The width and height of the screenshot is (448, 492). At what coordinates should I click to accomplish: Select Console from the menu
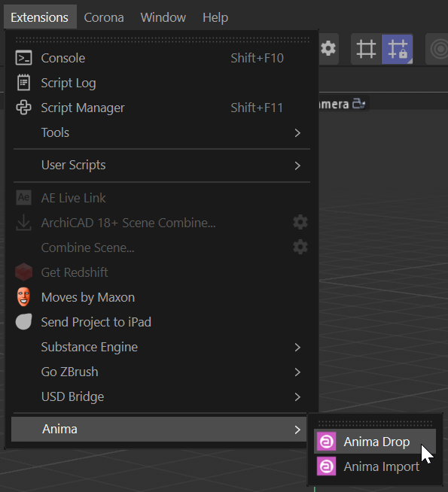click(x=162, y=58)
